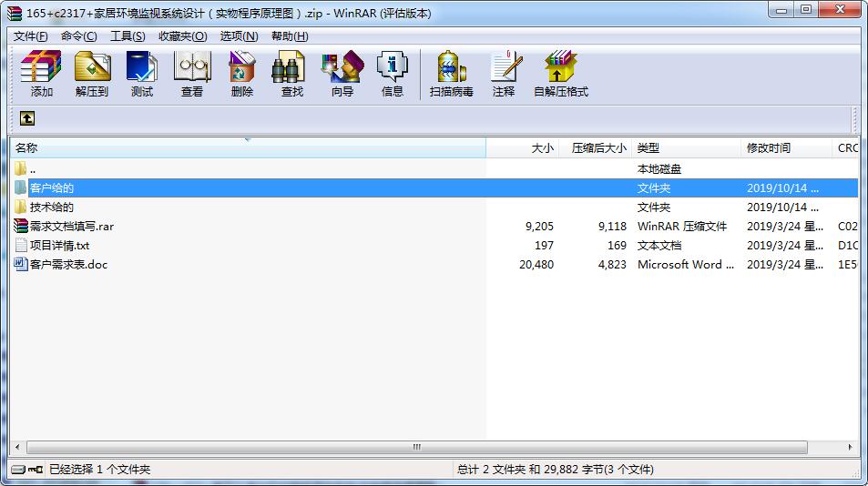
Task: Click size value 20,480
Action: [536, 264]
